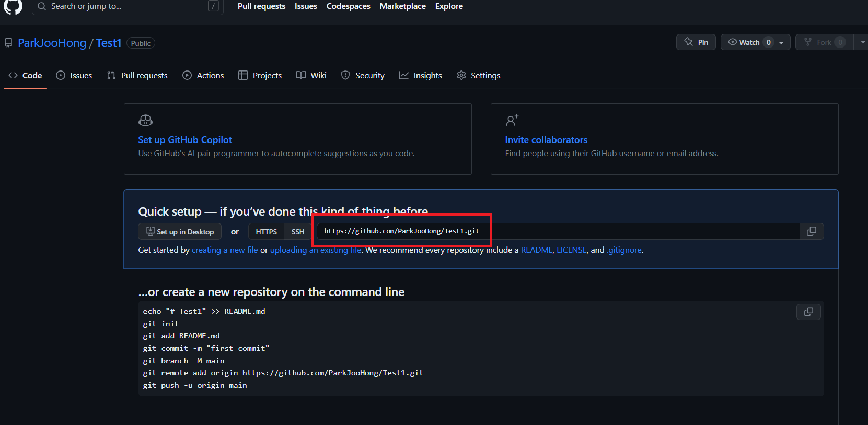
Task: Select HTTPS clone protocol
Action: [267, 232]
